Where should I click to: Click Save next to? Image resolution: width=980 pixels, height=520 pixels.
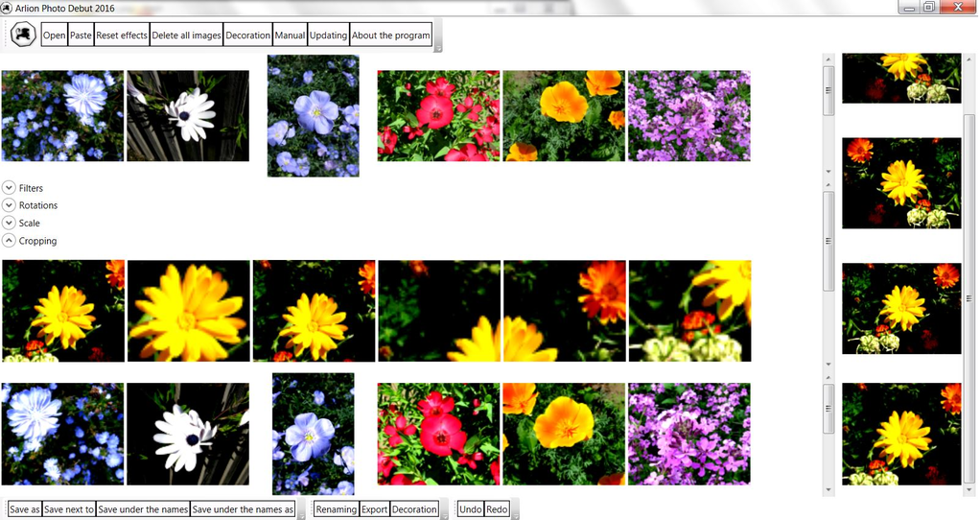point(69,509)
